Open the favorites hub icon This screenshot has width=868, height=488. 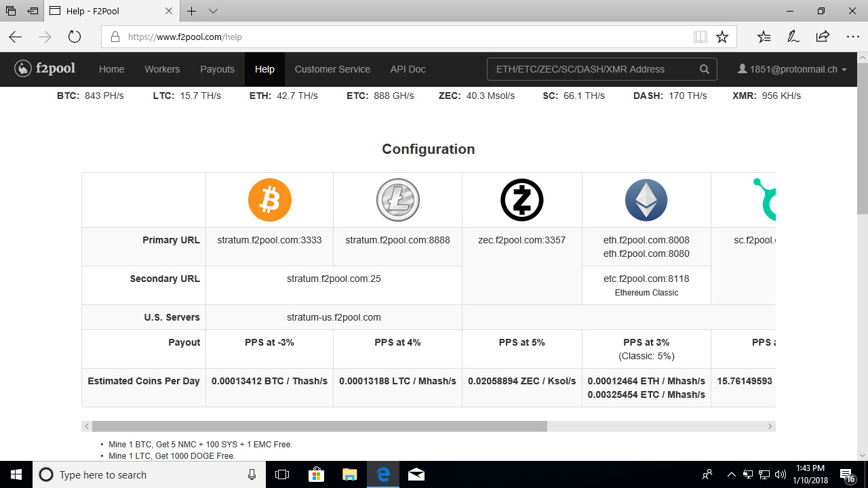[x=764, y=37]
